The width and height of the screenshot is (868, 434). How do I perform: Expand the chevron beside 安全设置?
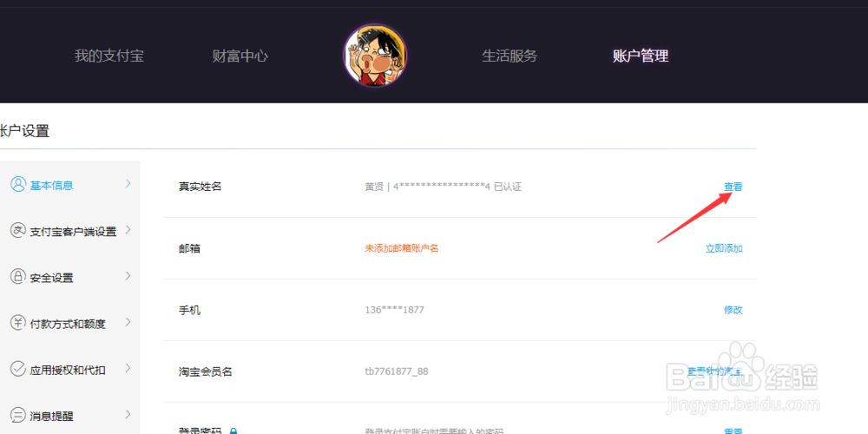(128, 276)
